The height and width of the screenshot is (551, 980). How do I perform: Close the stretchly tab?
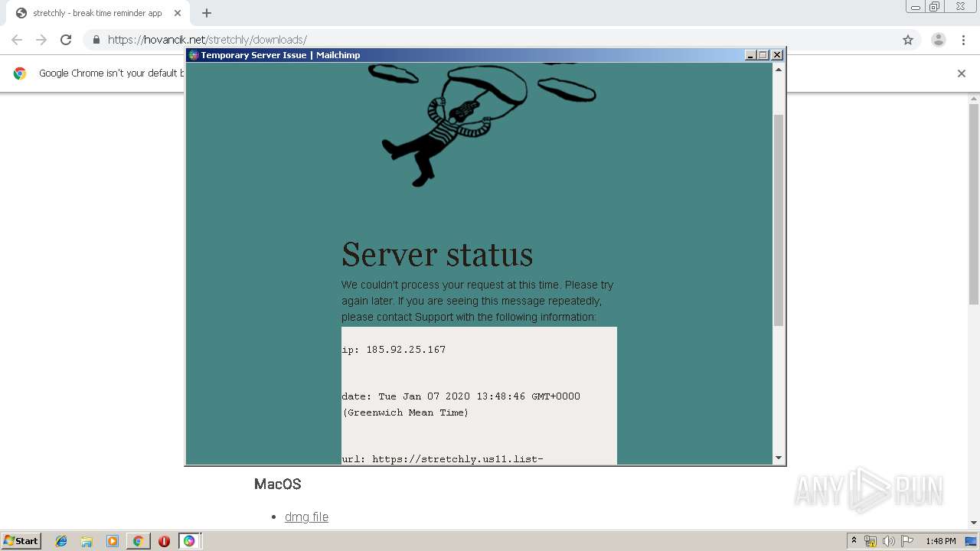(x=177, y=13)
